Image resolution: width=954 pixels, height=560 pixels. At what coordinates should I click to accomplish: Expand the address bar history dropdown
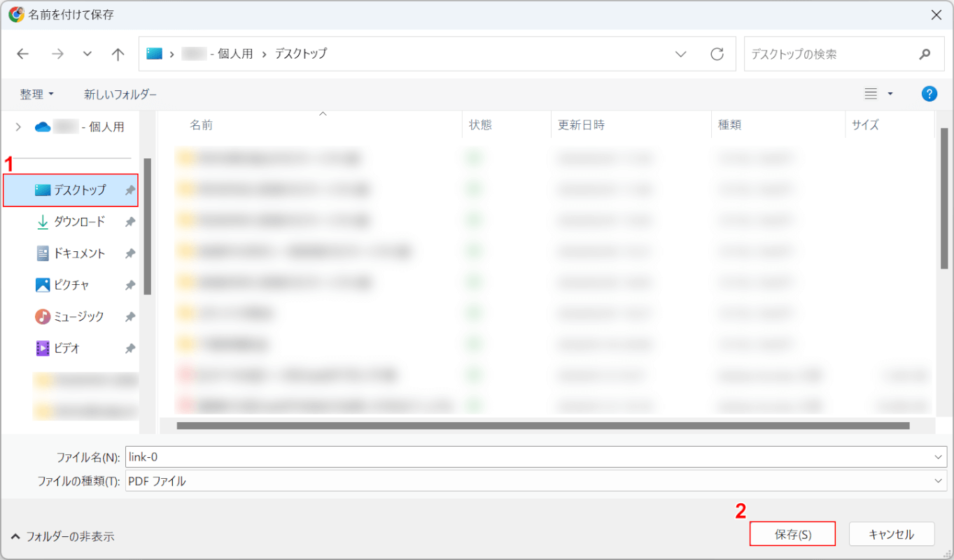click(x=680, y=54)
